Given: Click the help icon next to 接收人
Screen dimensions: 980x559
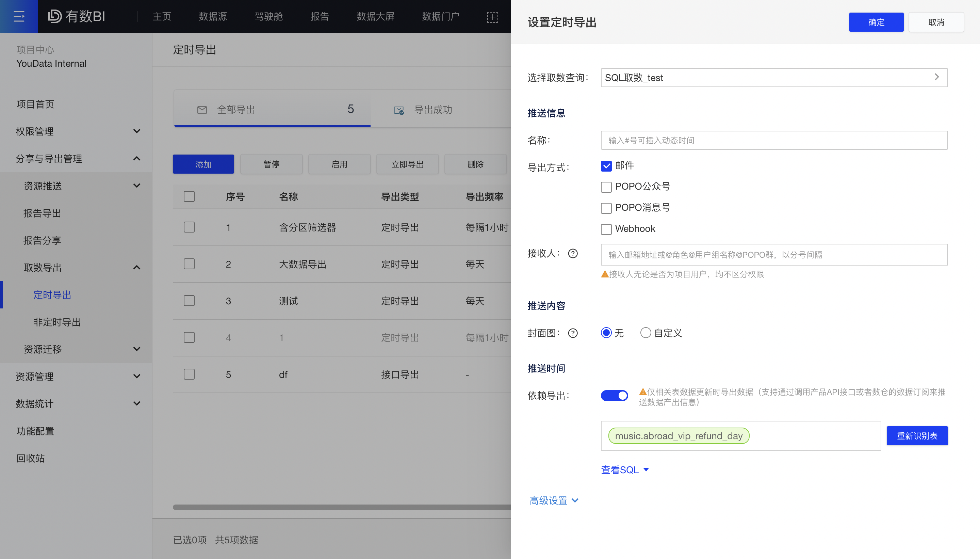Looking at the screenshot, I should tap(572, 253).
